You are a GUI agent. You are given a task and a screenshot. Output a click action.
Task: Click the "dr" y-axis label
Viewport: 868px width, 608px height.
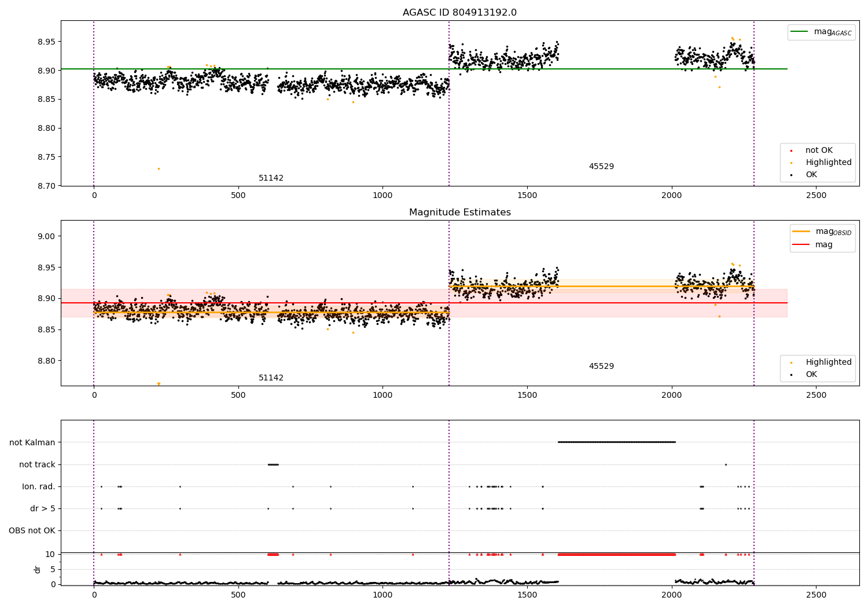click(38, 569)
